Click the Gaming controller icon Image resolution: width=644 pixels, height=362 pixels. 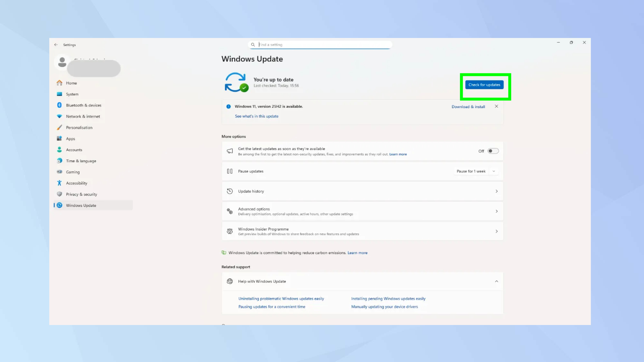point(59,172)
